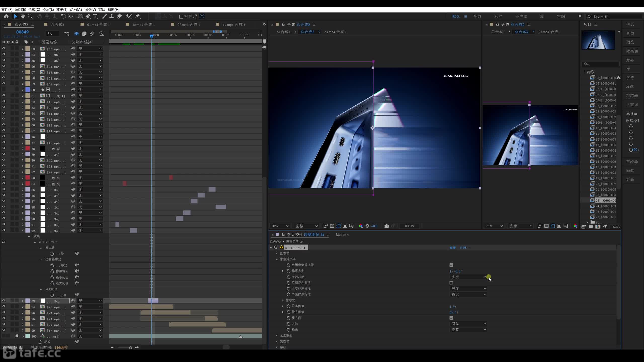The height and width of the screenshot is (362, 644).
Task: Open the 50% zoom dropdown in viewer
Action: (x=279, y=226)
